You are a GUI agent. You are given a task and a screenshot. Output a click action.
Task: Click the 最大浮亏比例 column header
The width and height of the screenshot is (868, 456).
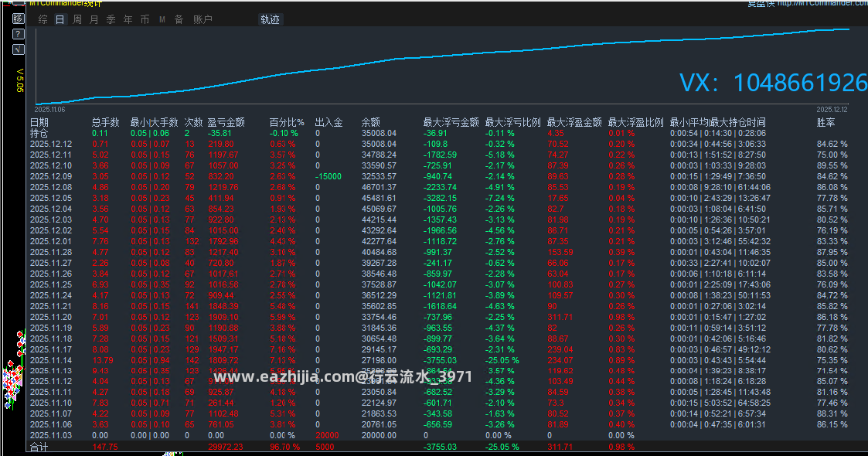512,122
